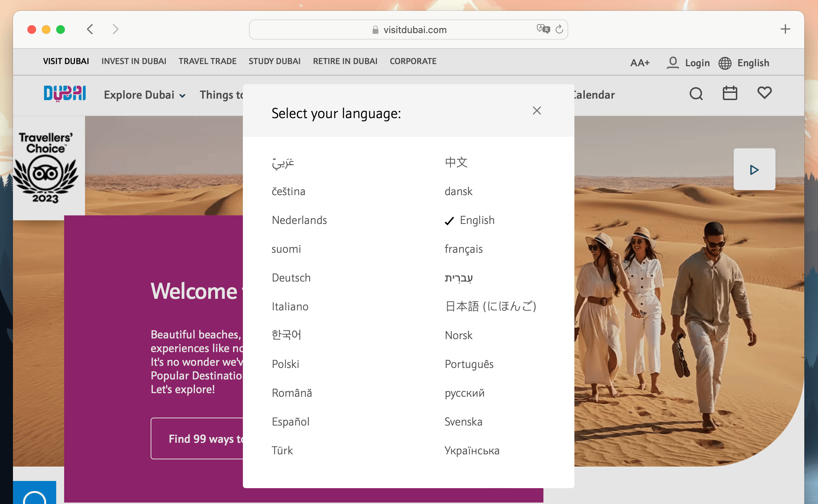Viewport: 818px width, 504px height.
Task: Click the Dubai logo
Action: [65, 94]
